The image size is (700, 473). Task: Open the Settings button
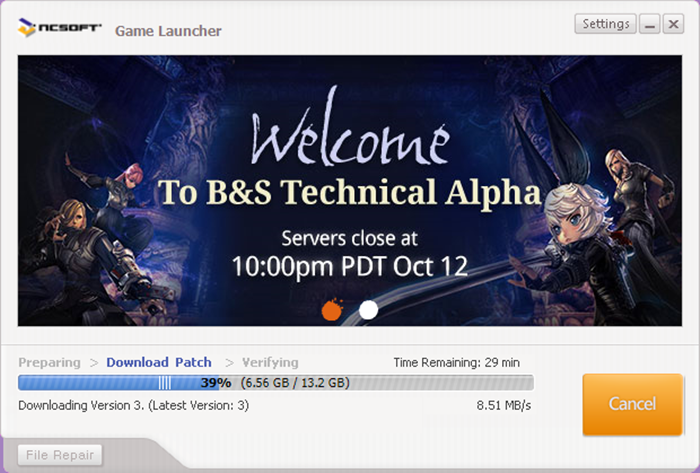point(605,24)
